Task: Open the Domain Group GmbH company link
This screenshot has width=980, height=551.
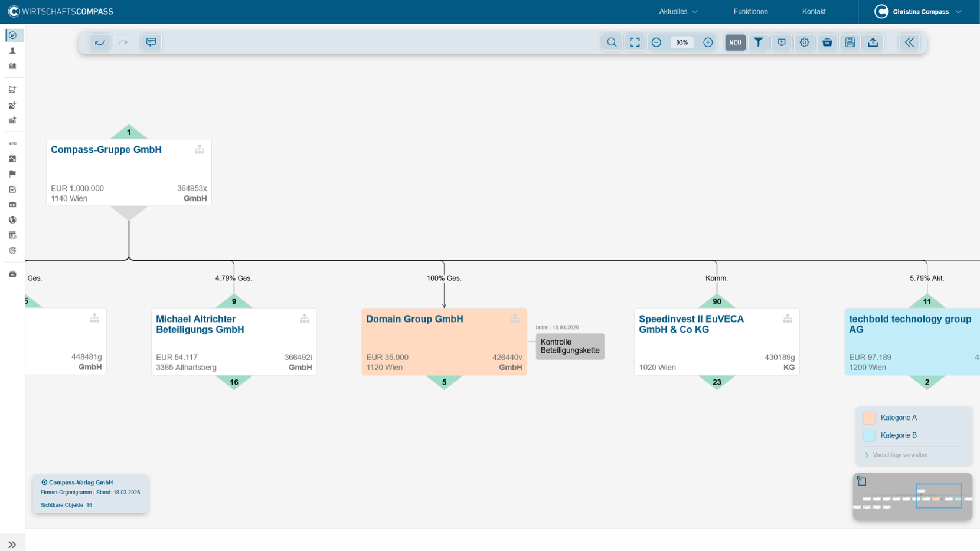Action: pos(414,319)
